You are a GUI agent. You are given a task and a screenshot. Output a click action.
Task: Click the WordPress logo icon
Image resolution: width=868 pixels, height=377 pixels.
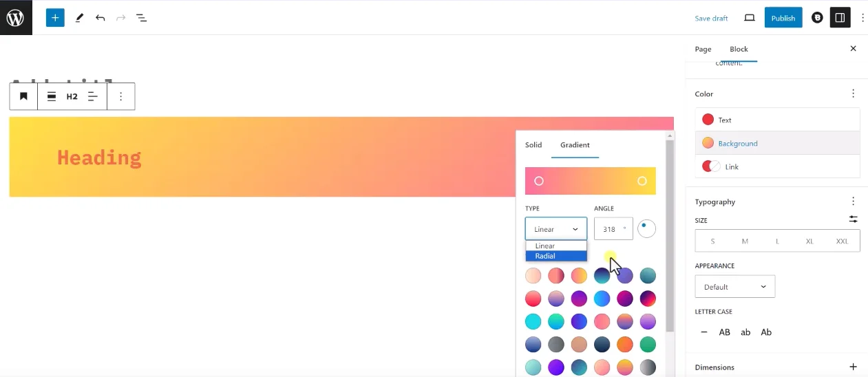point(16,18)
